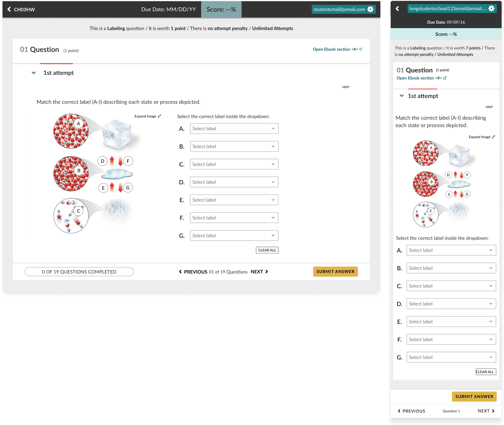This screenshot has width=504, height=425.
Task: Click the CH03HW back arrow icon
Action: click(x=9, y=9)
